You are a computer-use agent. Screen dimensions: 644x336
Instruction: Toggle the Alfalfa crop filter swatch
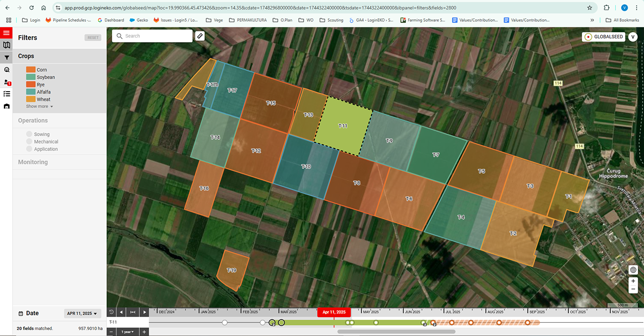tap(31, 92)
